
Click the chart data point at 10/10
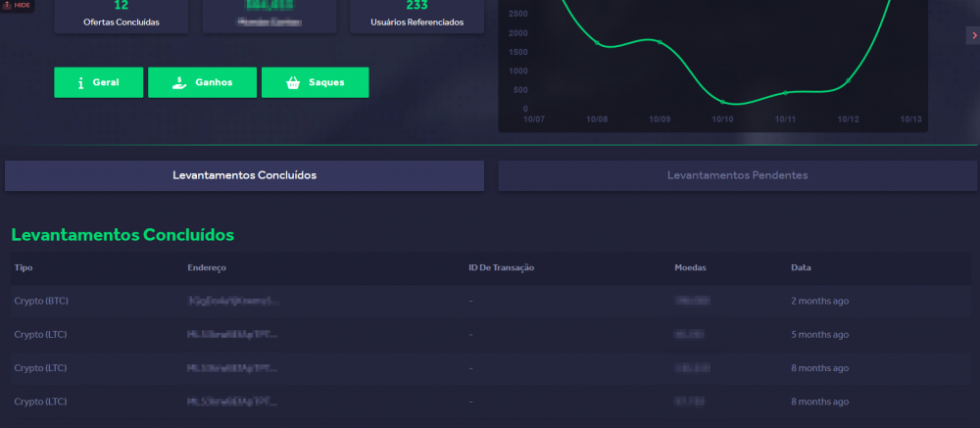723,102
